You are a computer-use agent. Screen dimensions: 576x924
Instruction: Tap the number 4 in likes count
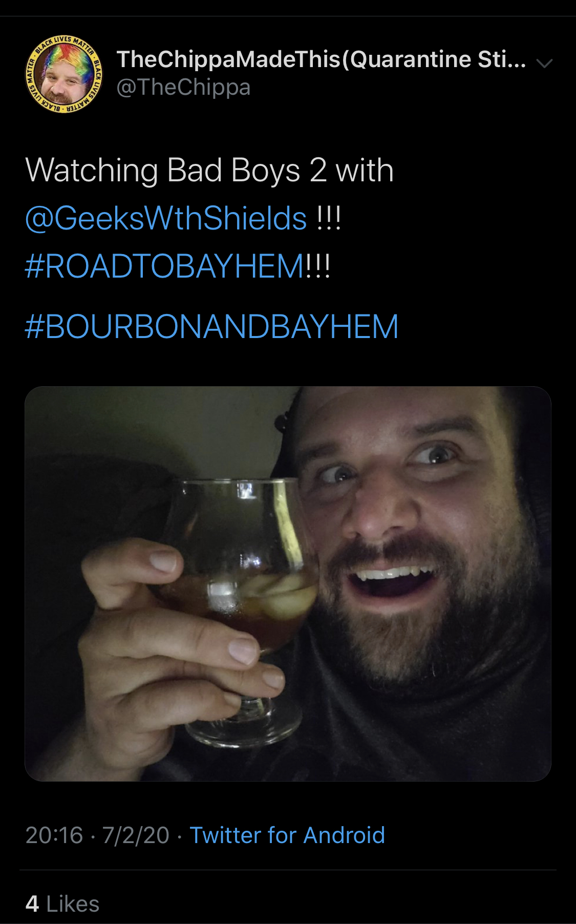point(32,904)
